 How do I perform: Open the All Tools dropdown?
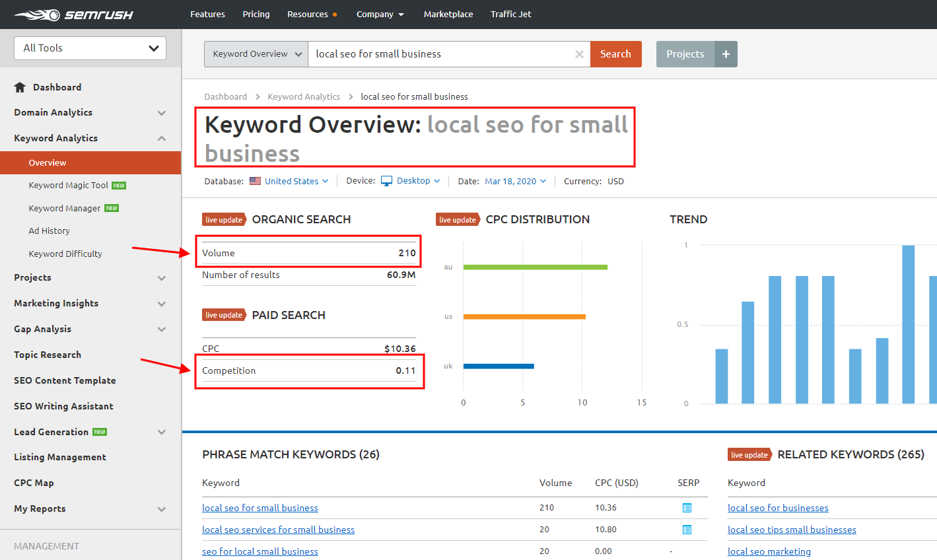coord(90,48)
